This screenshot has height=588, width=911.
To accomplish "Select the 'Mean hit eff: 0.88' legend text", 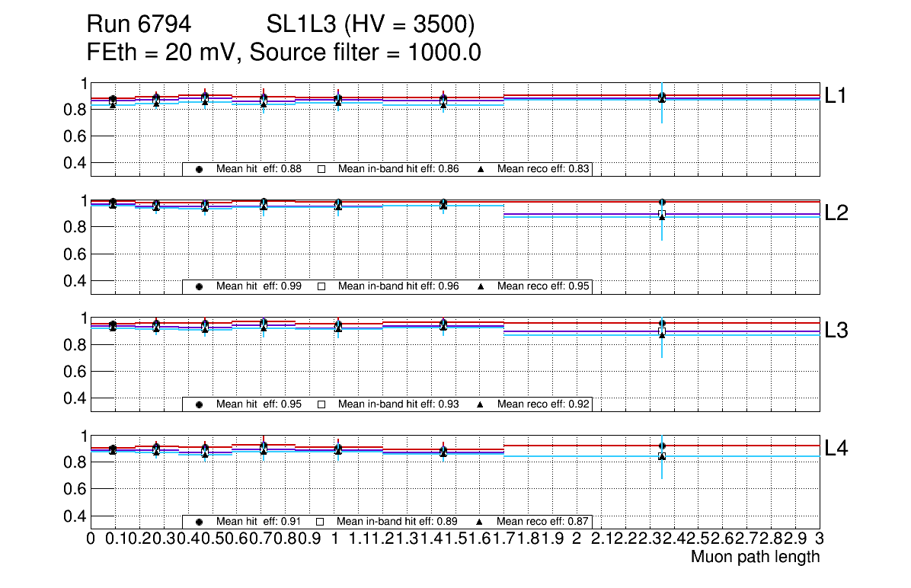I will (258, 169).
